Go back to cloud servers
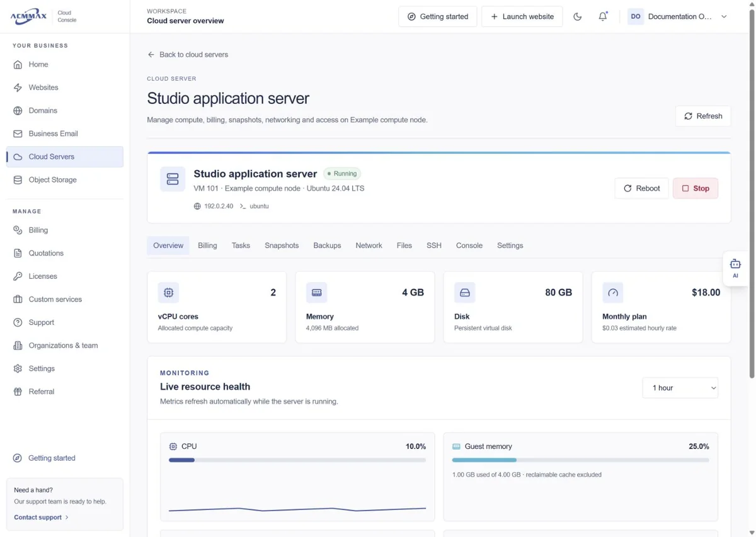756x537 pixels. point(188,55)
